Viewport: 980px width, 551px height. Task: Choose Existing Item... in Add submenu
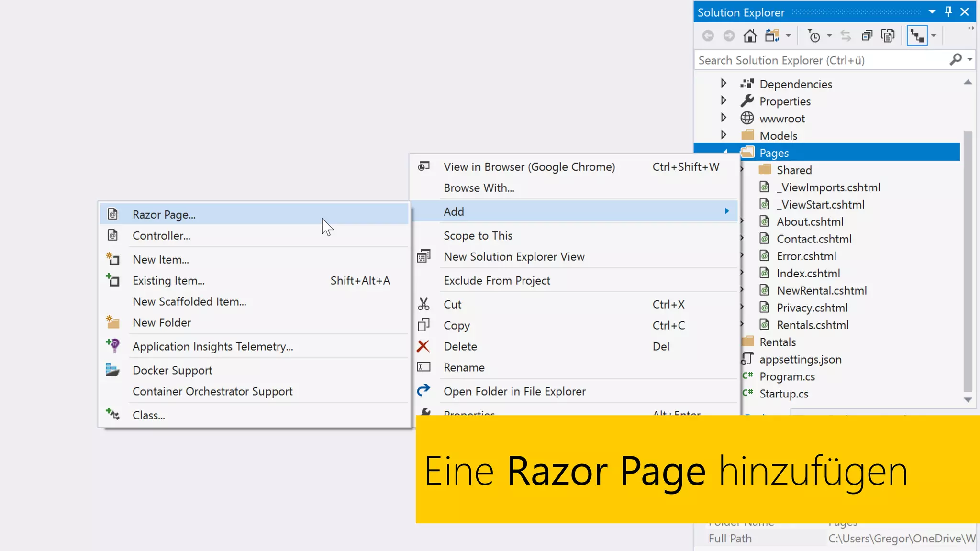(x=255, y=281)
